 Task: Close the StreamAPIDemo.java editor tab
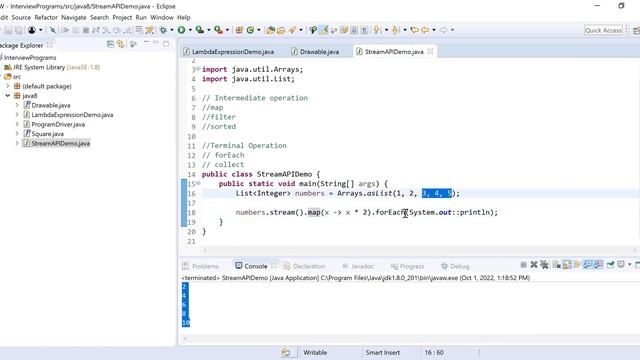click(430, 51)
